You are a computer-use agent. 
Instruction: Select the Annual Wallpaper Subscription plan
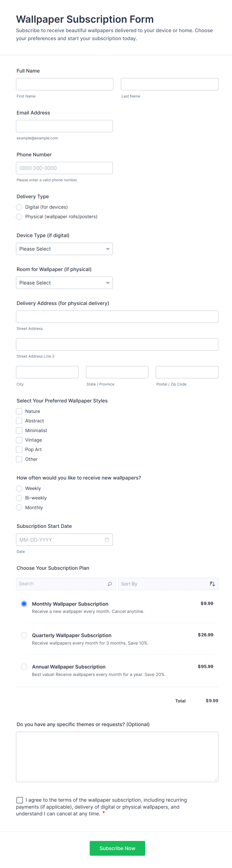pos(24,667)
